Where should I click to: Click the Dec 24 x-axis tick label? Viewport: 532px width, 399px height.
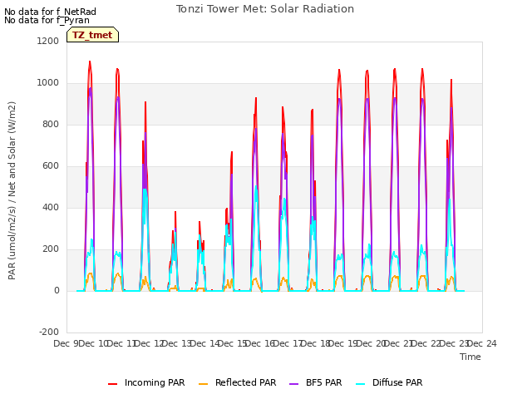pyautogui.click(x=482, y=343)
